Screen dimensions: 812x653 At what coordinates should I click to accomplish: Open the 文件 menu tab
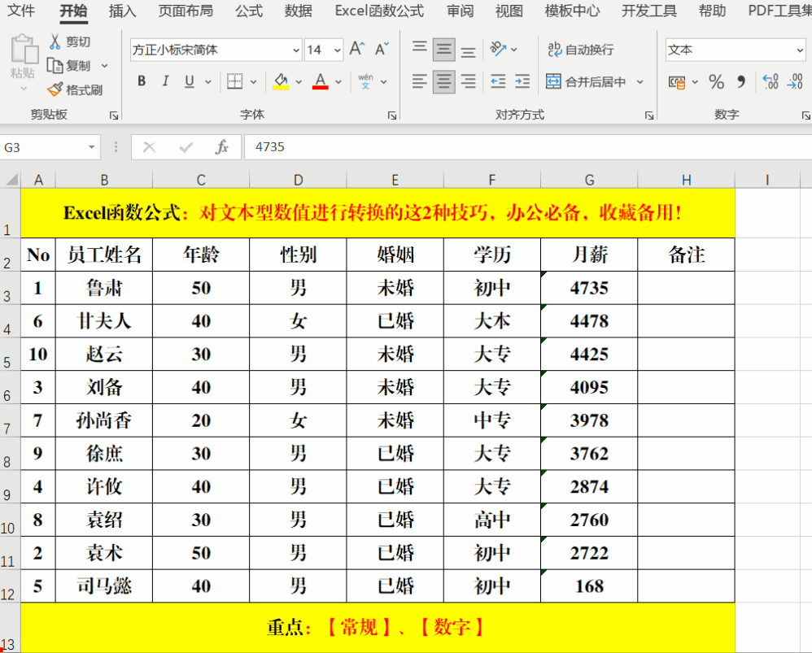[x=21, y=11]
